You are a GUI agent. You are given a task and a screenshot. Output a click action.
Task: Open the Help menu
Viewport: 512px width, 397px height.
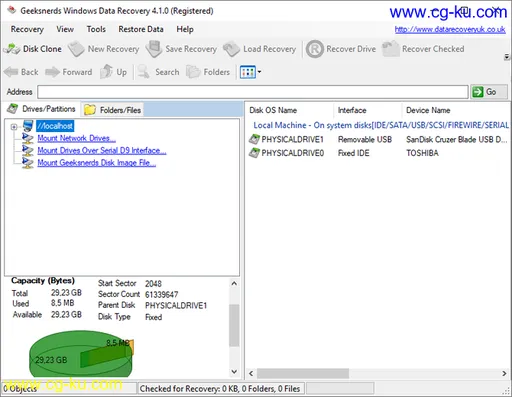(185, 29)
